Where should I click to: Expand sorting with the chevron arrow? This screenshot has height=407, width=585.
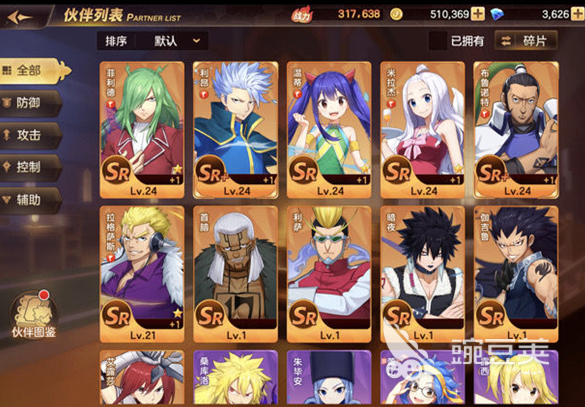click(x=197, y=41)
